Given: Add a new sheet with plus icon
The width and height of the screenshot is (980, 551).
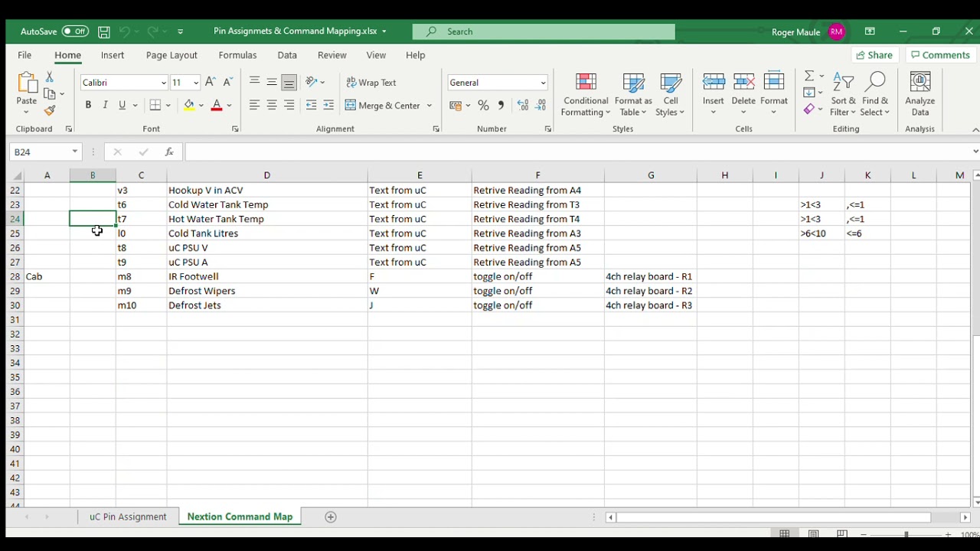Looking at the screenshot, I should tap(331, 517).
